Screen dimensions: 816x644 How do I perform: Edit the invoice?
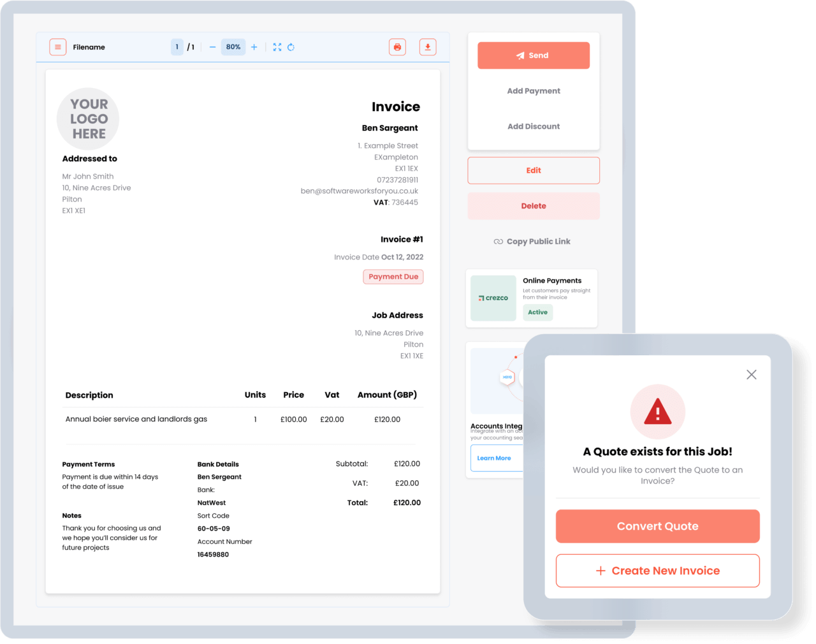534,170
